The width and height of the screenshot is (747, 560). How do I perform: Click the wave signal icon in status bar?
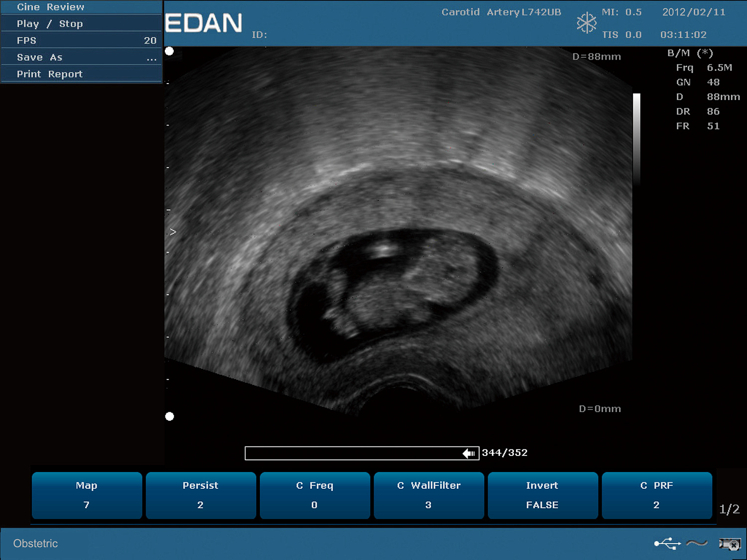697,544
